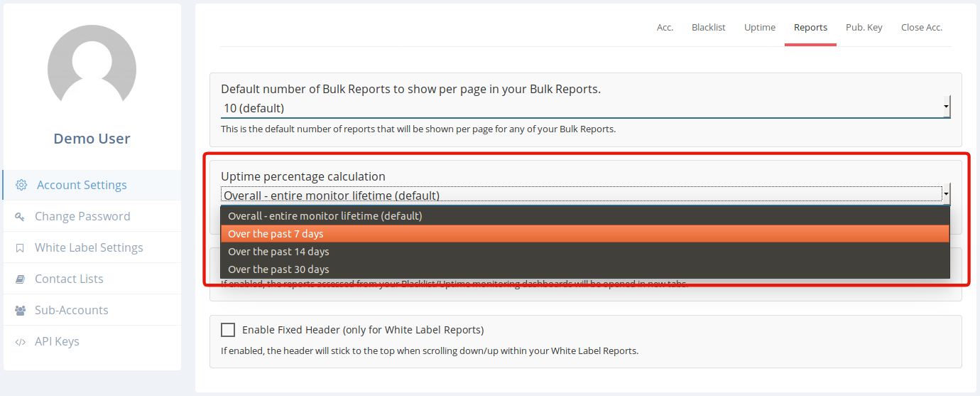980x396 pixels.
Task: Choose Over the past 7 days
Action: (586, 234)
